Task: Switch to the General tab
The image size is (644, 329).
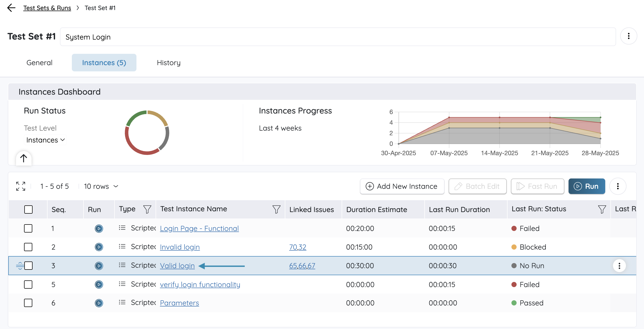Action: click(39, 63)
